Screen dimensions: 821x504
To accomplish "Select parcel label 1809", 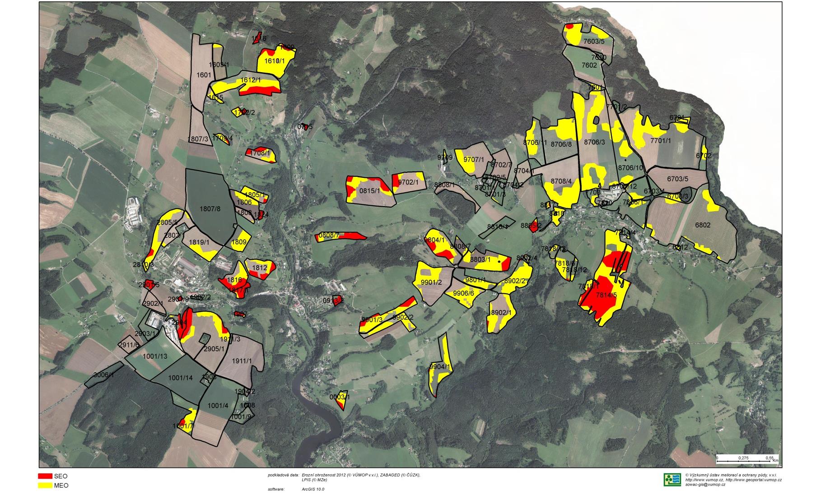I will pos(239,242).
